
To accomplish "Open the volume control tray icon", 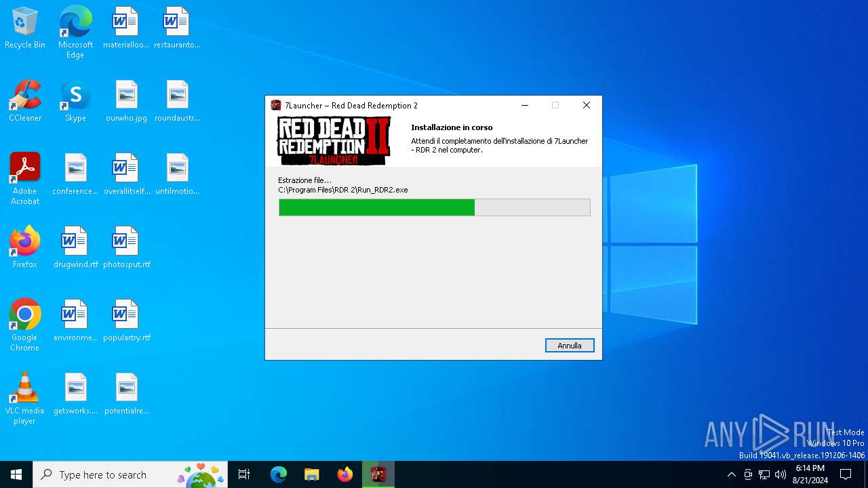I will [781, 474].
